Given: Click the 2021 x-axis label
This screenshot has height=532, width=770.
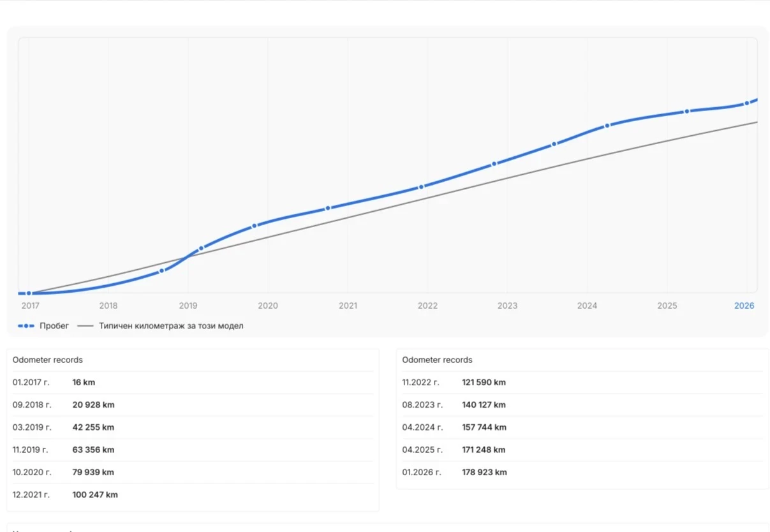Looking at the screenshot, I should (x=348, y=306).
